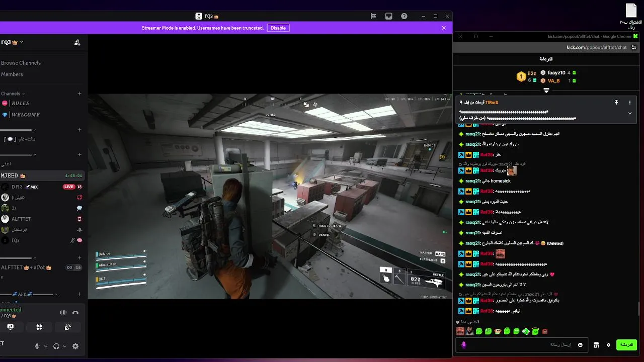Select the bearded man emote
644x362 pixels.
[469, 331]
